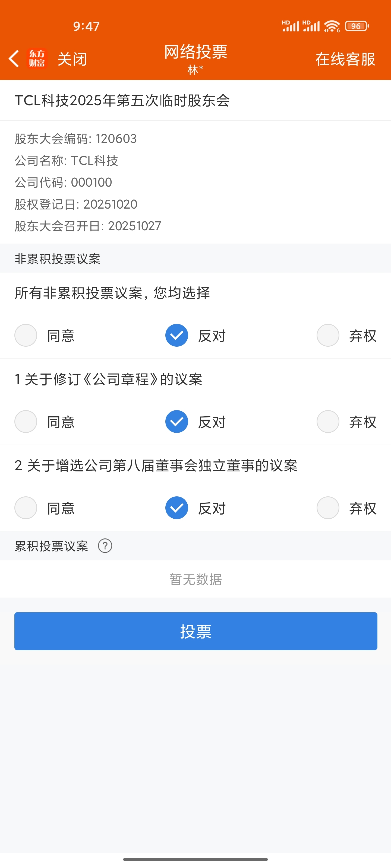
Task: Tap the home indicator bar
Action: tap(195, 859)
